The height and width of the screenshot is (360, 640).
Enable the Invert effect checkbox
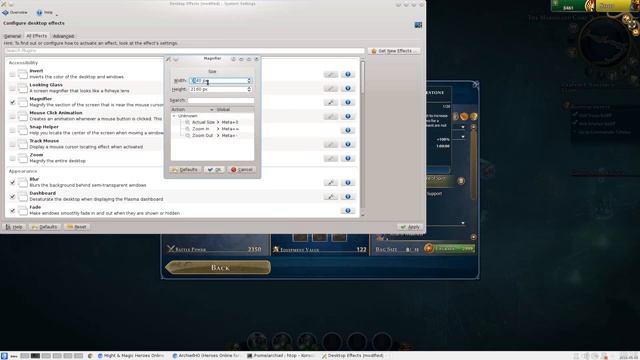[x=12, y=74]
